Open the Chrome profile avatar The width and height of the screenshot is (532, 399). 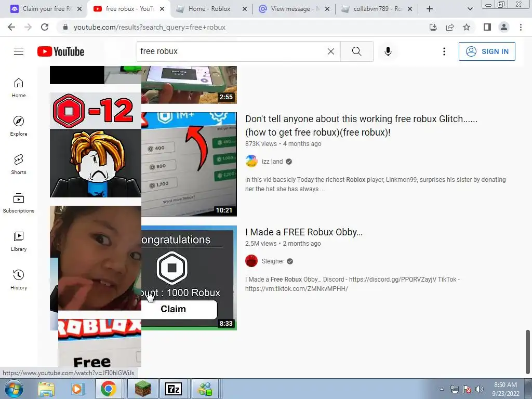pos(504,27)
